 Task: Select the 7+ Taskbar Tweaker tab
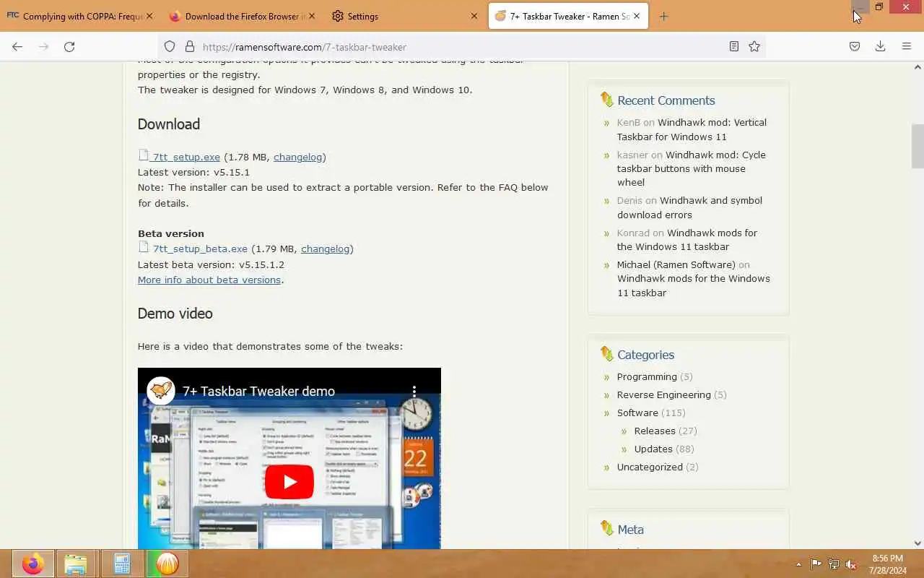point(567,16)
